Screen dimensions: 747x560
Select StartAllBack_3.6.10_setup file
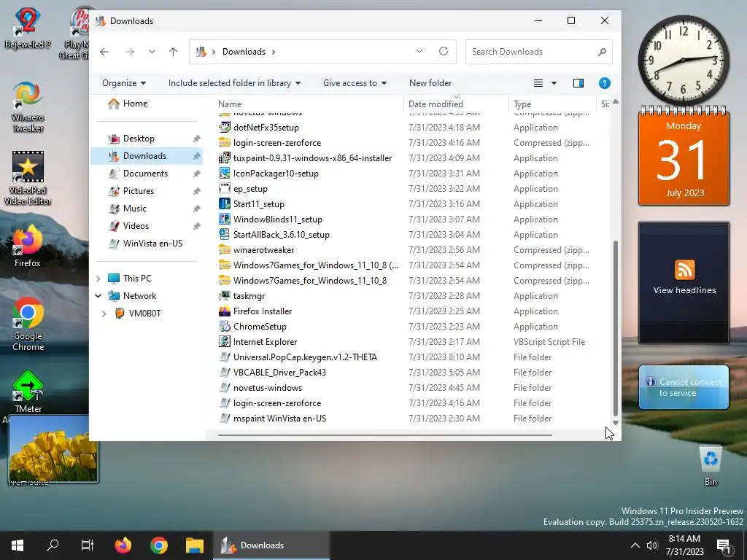(281, 235)
